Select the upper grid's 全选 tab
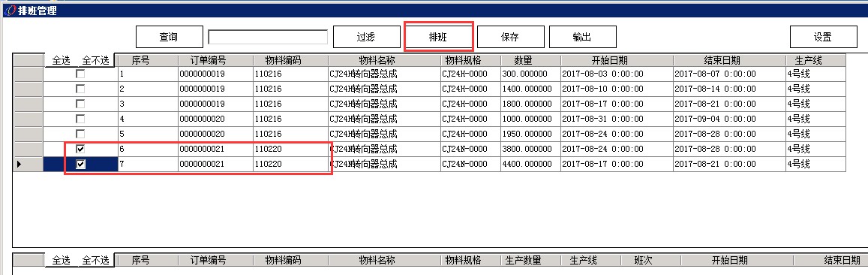 click(61, 60)
